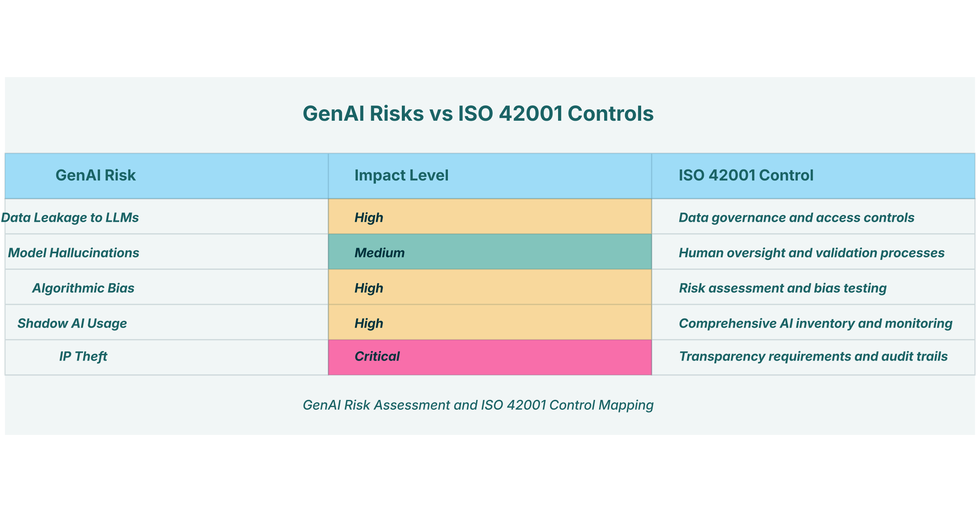The width and height of the screenshot is (980, 512).
Task: Select "Human oversight and validation processes" cell
Action: point(812,252)
